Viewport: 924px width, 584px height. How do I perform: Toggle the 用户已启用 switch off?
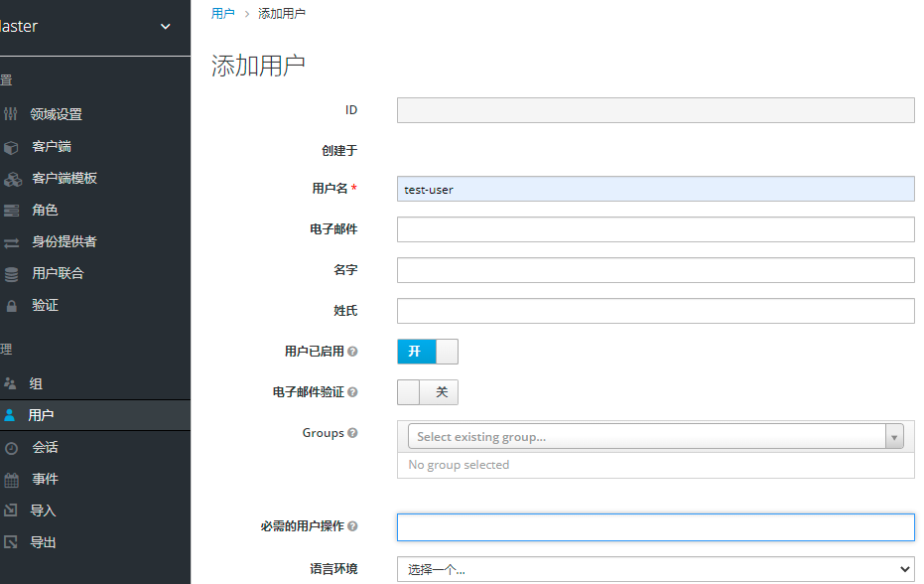pyautogui.click(x=428, y=352)
